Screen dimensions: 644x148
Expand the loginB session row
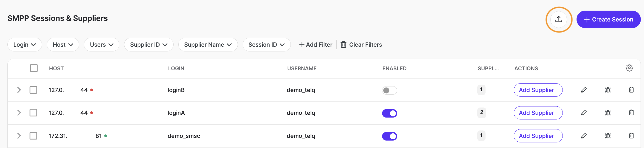coord(19,90)
